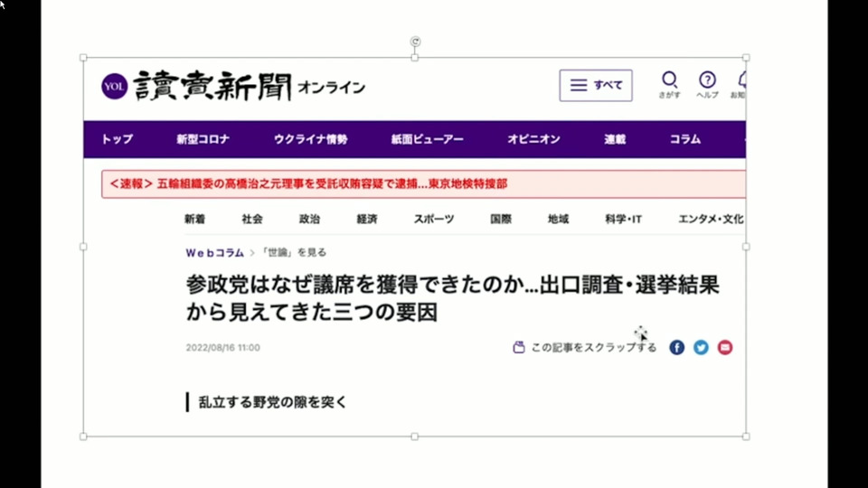Click the YOL purple circle logo

[114, 87]
